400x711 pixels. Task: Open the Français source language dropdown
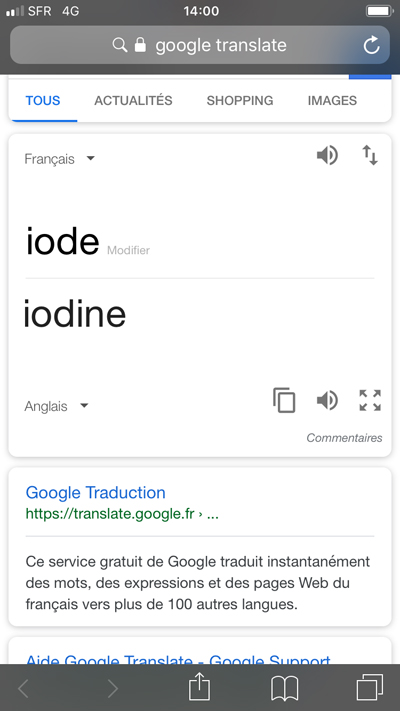[x=59, y=159]
